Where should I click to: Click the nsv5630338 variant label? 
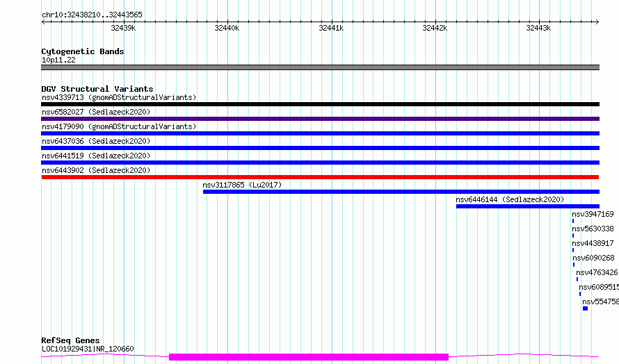pos(593,229)
